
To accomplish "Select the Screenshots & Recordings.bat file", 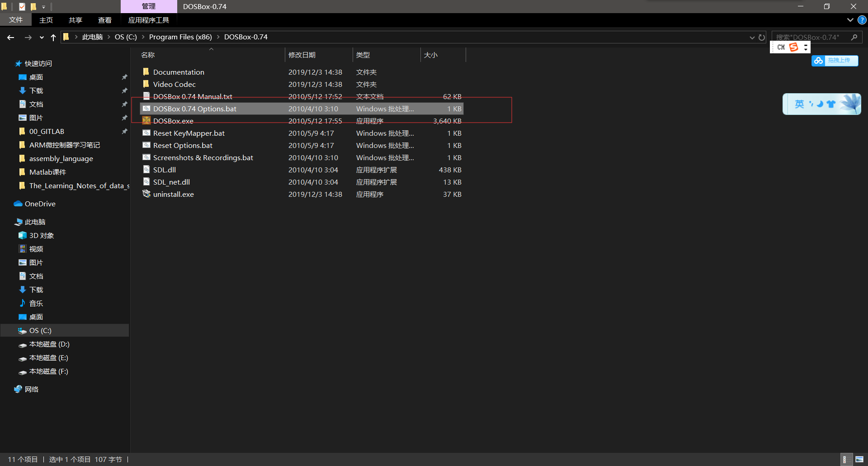I will tap(302, 157).
